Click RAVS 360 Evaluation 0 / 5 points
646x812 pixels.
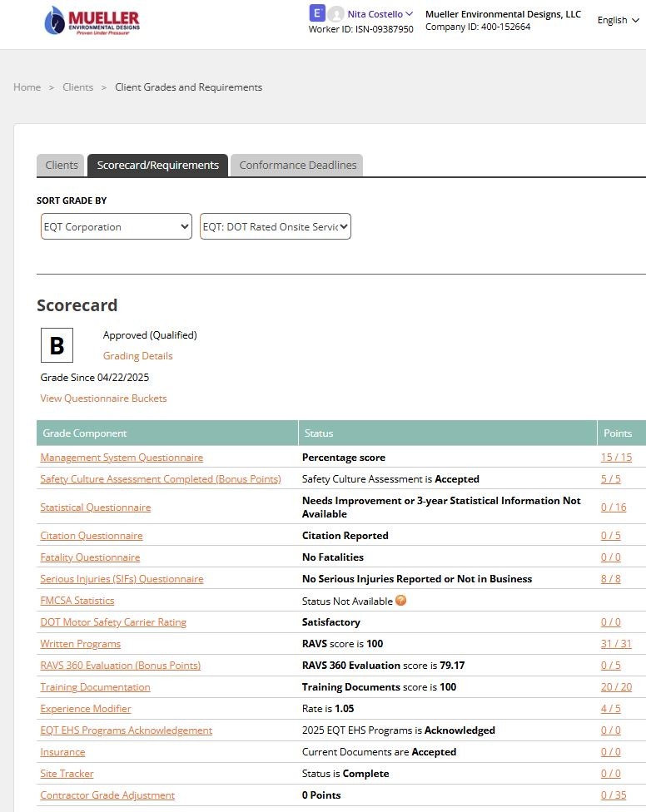(x=611, y=666)
